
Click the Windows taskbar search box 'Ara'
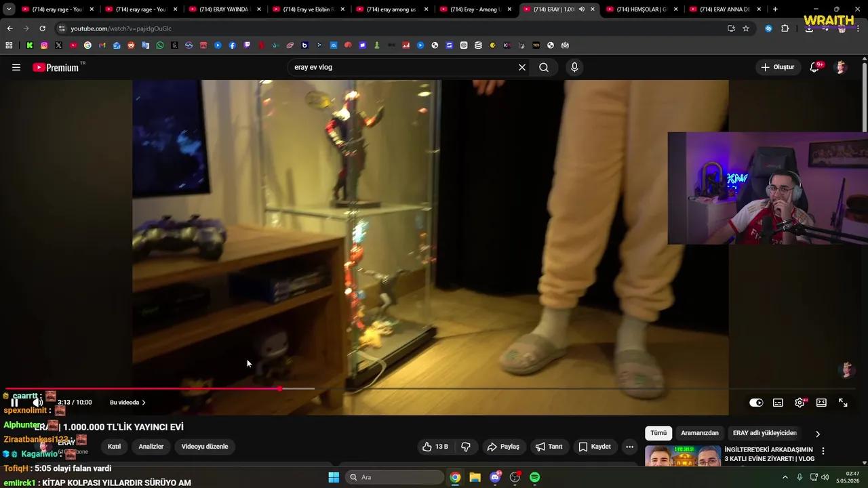[395, 477]
